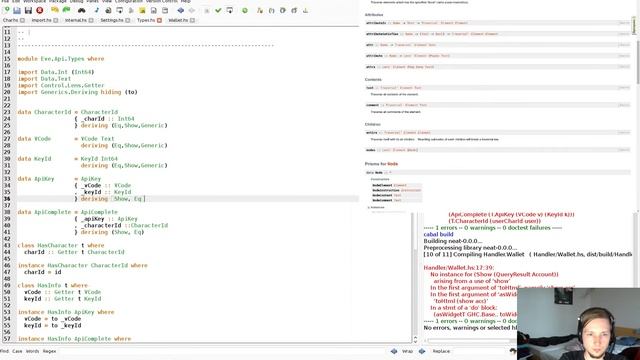This screenshot has width=640, height=360.
Task: Click the second monitor dropdown toolbar icon
Action: click(x=230, y=10)
